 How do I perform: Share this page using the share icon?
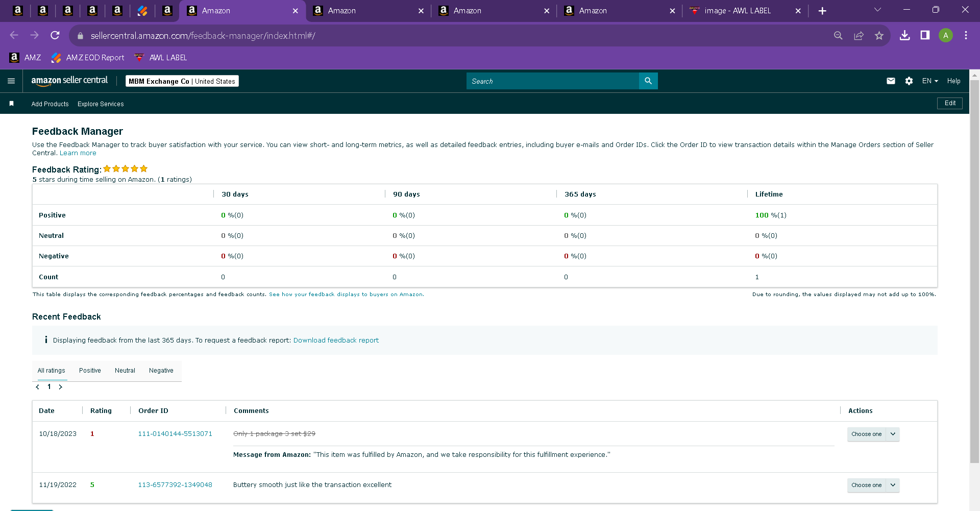(x=859, y=36)
